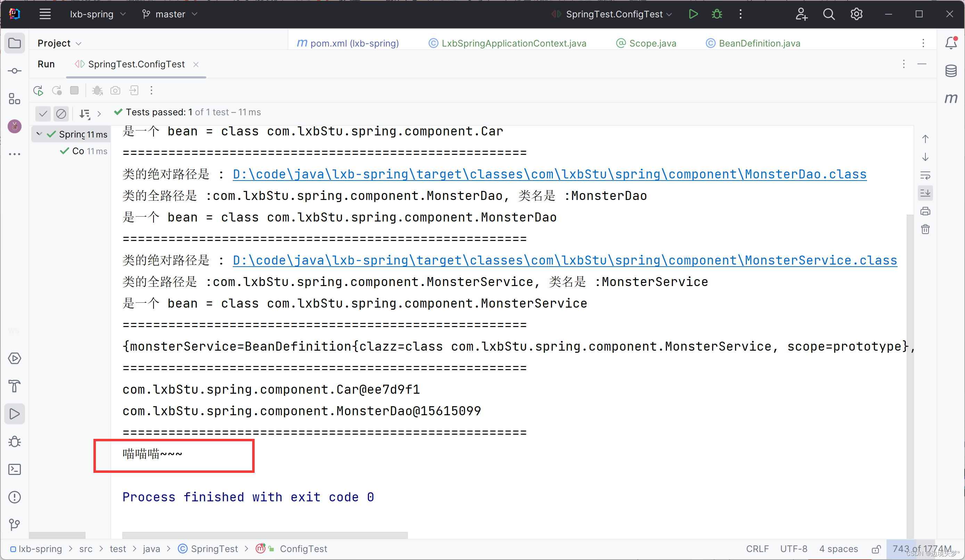This screenshot has width=965, height=560.
Task: Open Terminal tool window icon
Action: [15, 469]
